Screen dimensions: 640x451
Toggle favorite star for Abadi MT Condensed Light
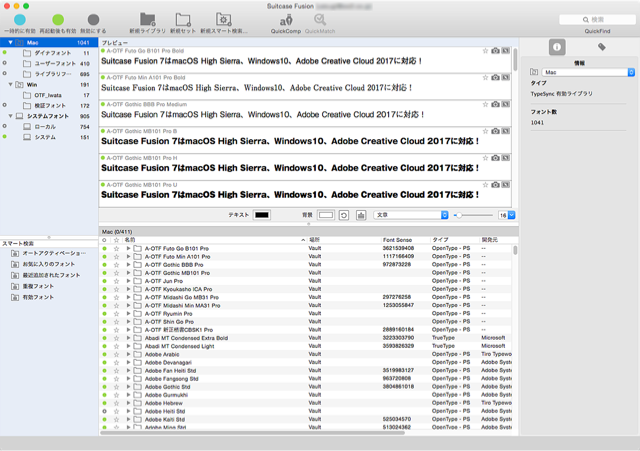click(x=116, y=346)
